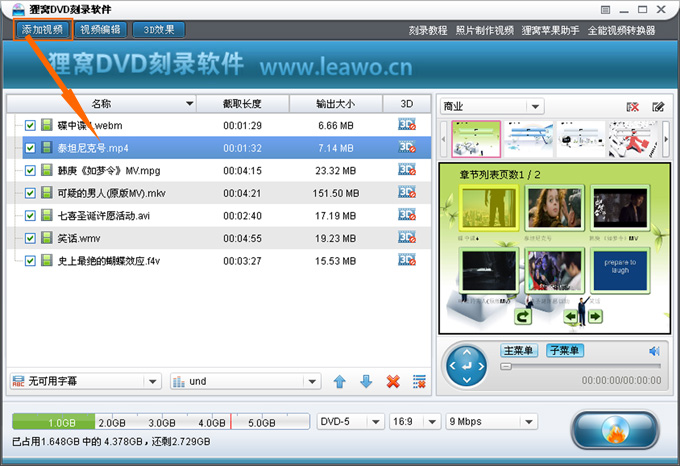This screenshot has width=680, height=466.
Task: Toggle 3D icon for 泰坦尼克号.mp4 row
Action: coord(407,147)
